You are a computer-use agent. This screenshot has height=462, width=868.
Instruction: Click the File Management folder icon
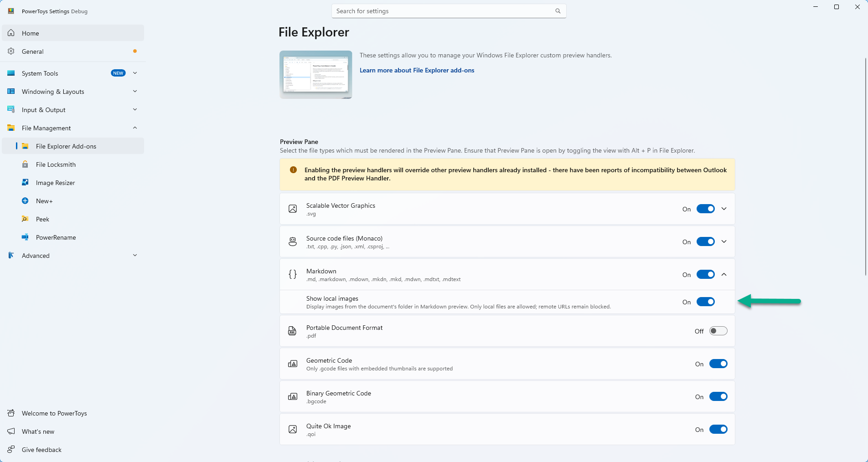[11, 128]
